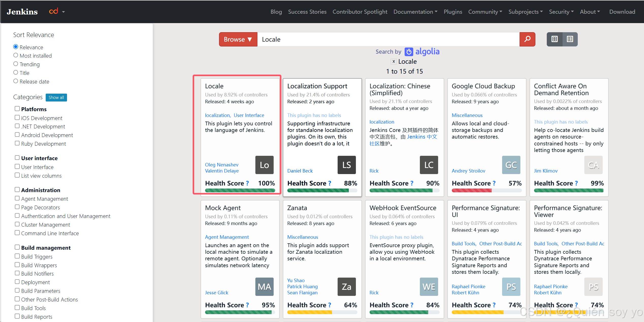Click PS icon on Performance Signature: Viewer
This screenshot has width=644, height=322.
point(593,287)
